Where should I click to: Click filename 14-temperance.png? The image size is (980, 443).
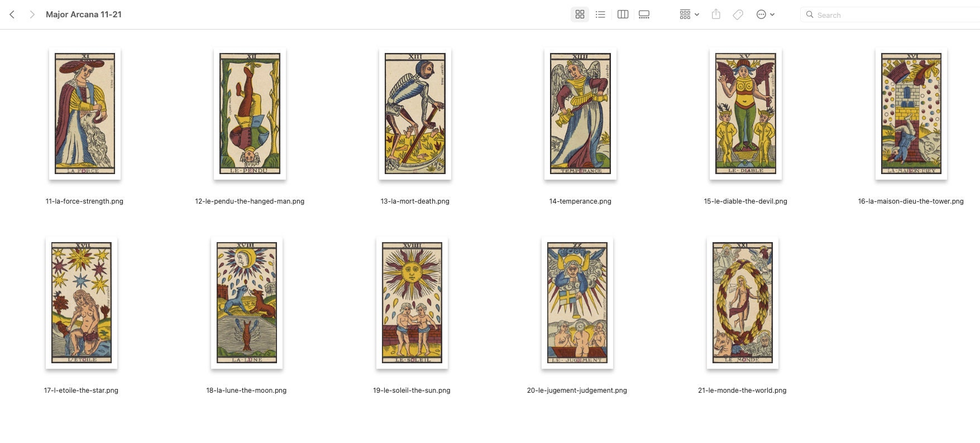pos(580,201)
